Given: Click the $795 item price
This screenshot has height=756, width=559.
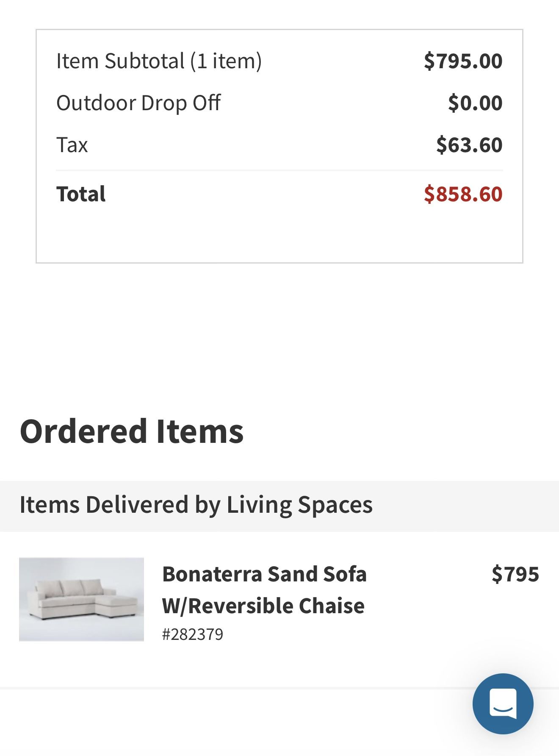Looking at the screenshot, I should pyautogui.click(x=515, y=574).
